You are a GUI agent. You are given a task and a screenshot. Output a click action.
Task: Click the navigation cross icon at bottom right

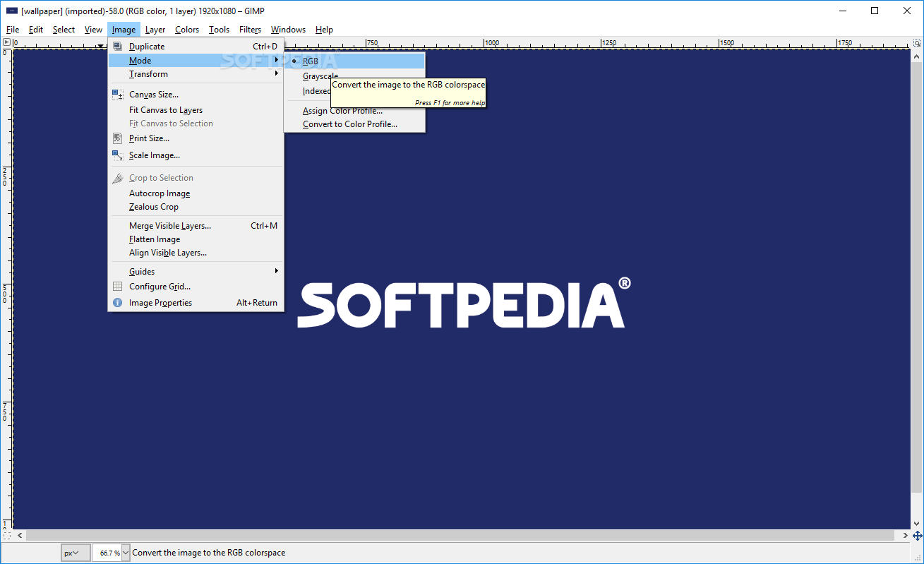pos(917,536)
